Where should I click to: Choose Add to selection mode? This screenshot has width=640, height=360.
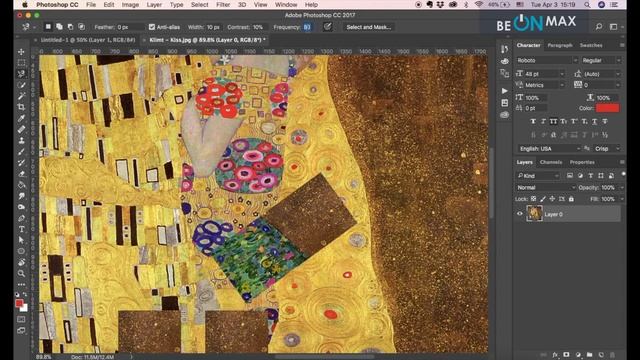point(59,27)
